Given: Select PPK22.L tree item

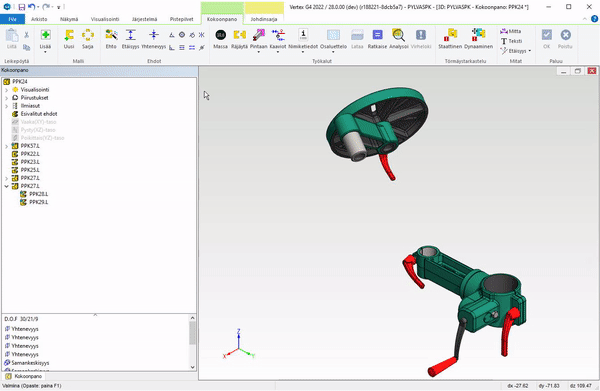Looking at the screenshot, I should click(x=26, y=154).
